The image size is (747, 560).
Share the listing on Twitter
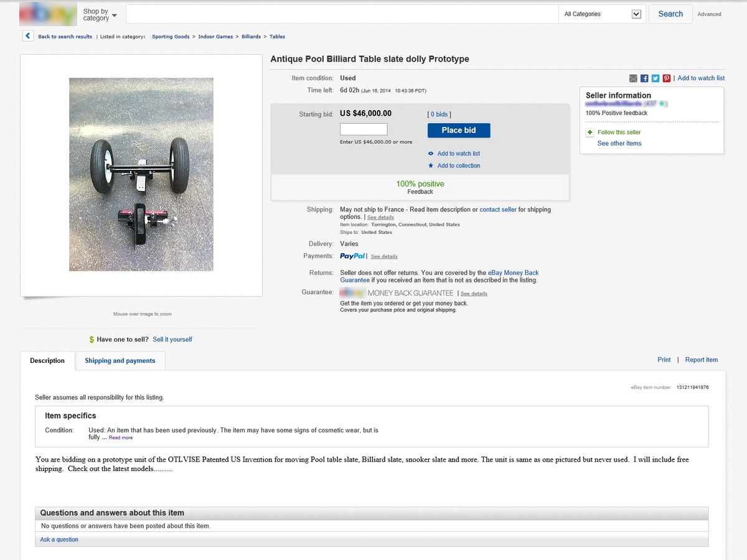pos(655,78)
